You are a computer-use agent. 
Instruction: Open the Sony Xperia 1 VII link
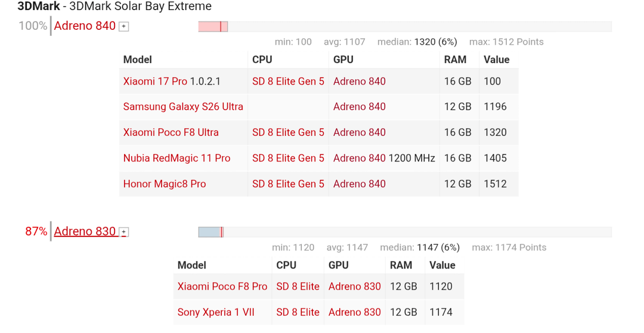coord(216,312)
